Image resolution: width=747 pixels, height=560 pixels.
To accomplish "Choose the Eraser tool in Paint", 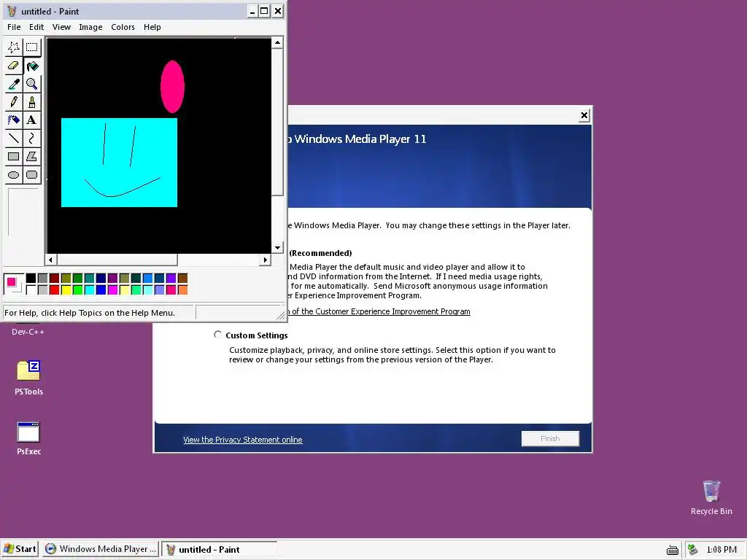I will click(x=14, y=66).
